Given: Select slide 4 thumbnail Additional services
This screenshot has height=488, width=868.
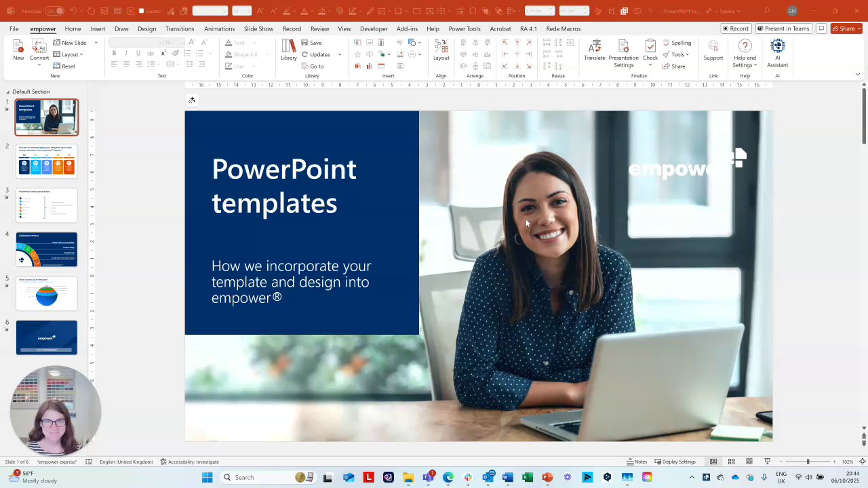Looking at the screenshot, I should pyautogui.click(x=47, y=249).
